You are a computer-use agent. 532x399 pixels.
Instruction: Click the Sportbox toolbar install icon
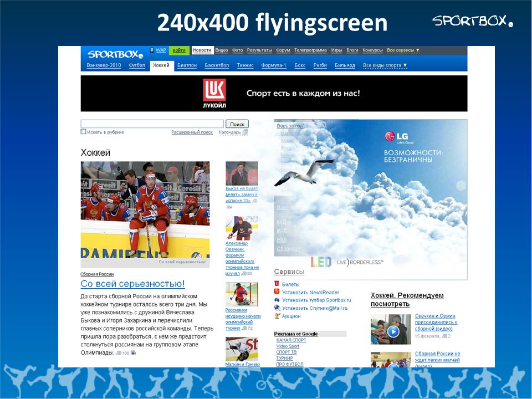pos(277,300)
